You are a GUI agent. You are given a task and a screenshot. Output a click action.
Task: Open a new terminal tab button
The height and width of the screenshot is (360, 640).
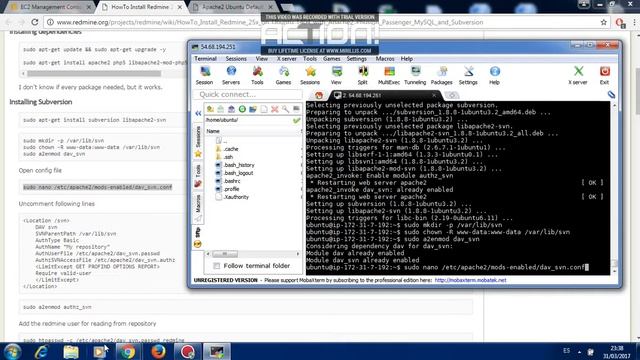point(451,95)
